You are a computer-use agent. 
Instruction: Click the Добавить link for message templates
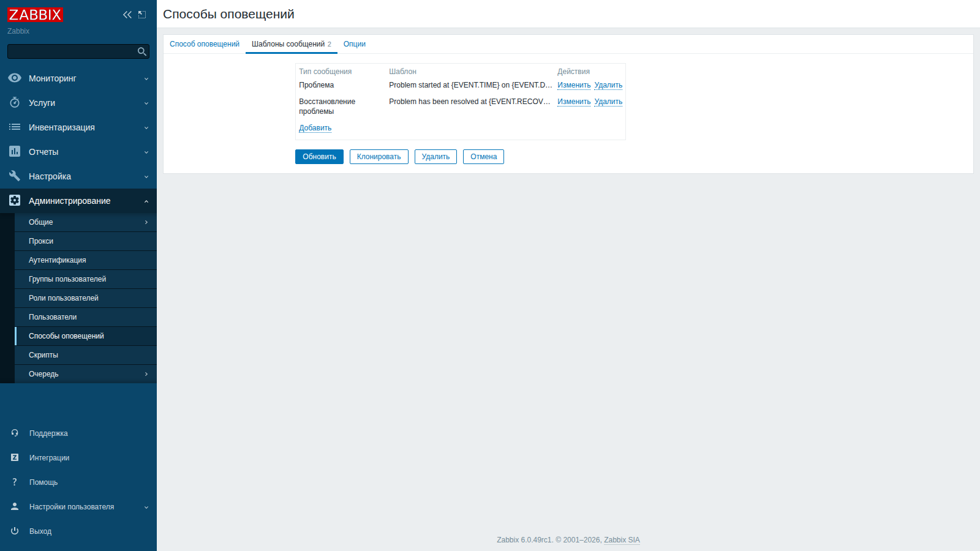point(315,128)
